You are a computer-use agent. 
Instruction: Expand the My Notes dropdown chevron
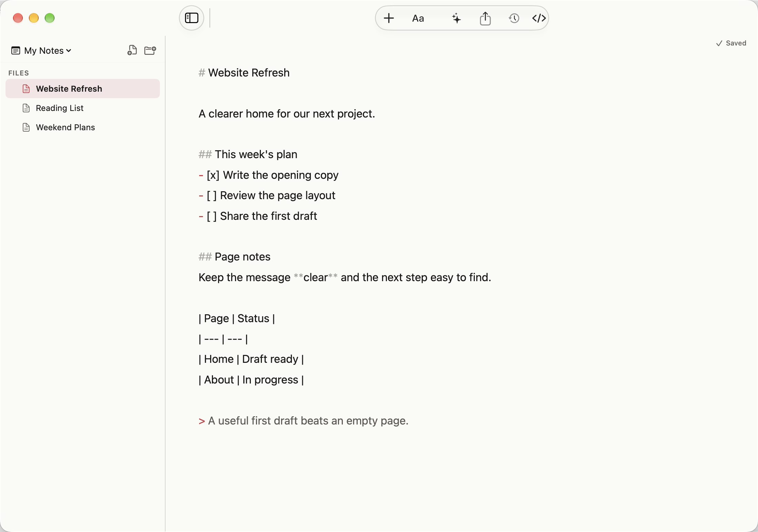pyautogui.click(x=69, y=51)
